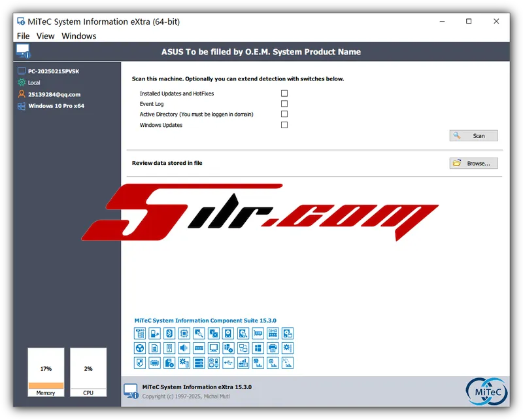Open the monitor display icon

214,348
